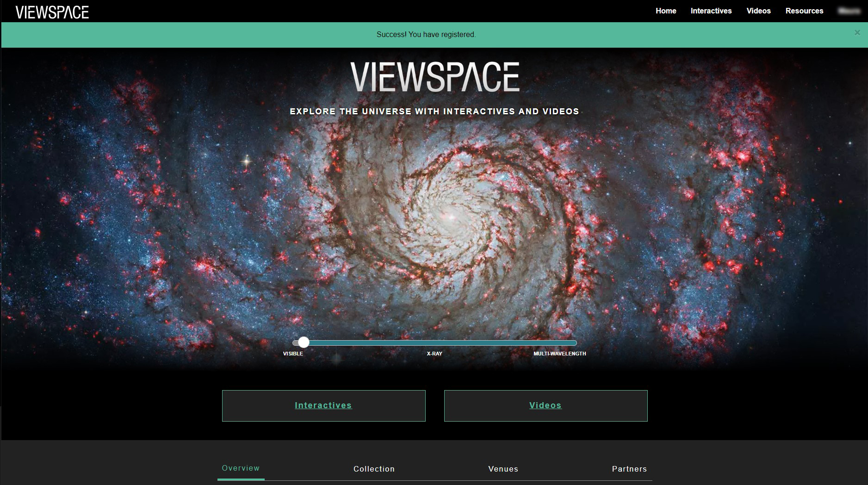Open the Home menu item

pos(666,11)
